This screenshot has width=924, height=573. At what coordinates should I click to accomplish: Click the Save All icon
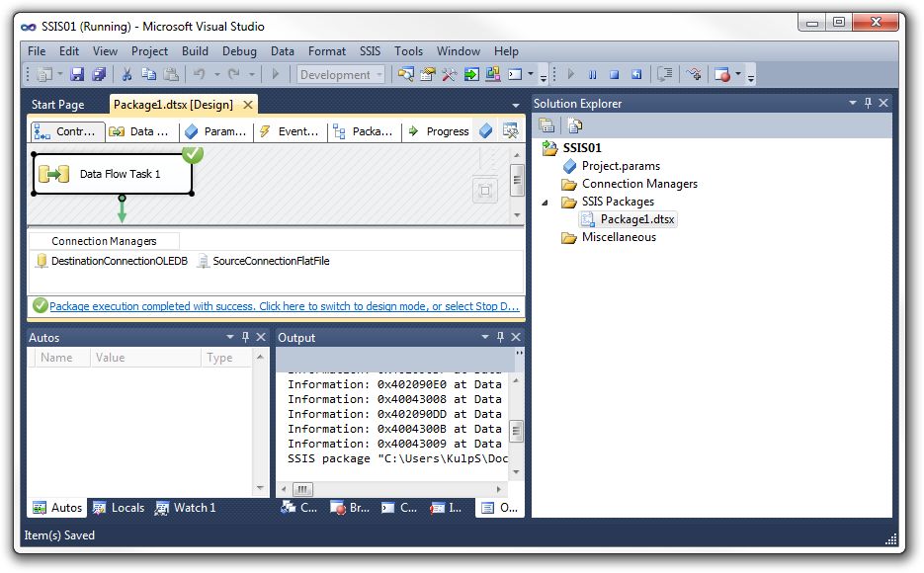[x=99, y=74]
